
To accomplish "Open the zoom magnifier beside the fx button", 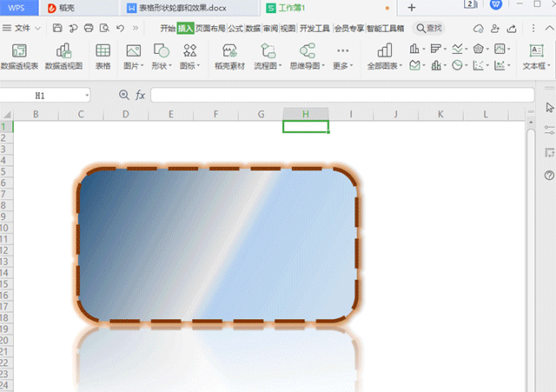I will point(123,95).
